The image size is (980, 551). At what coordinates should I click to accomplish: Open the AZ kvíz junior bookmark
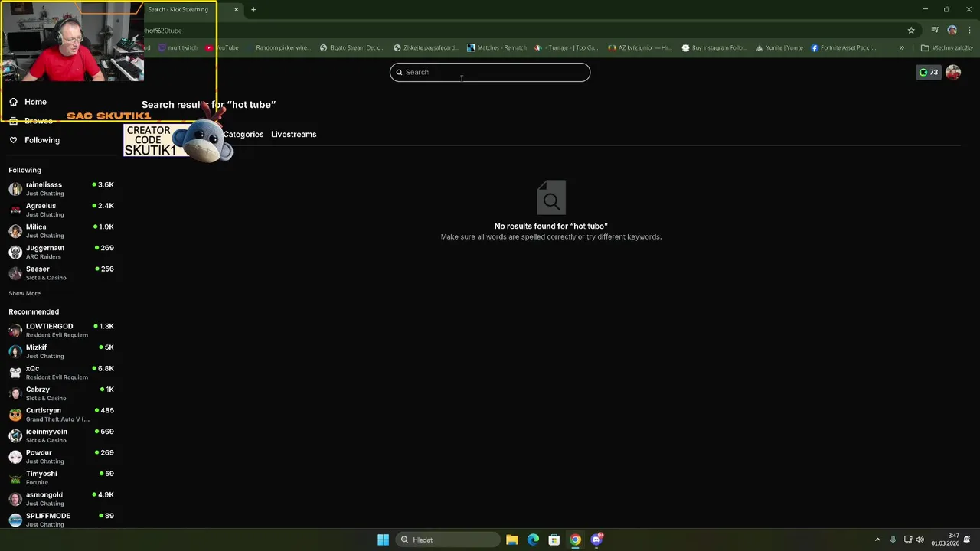640,47
